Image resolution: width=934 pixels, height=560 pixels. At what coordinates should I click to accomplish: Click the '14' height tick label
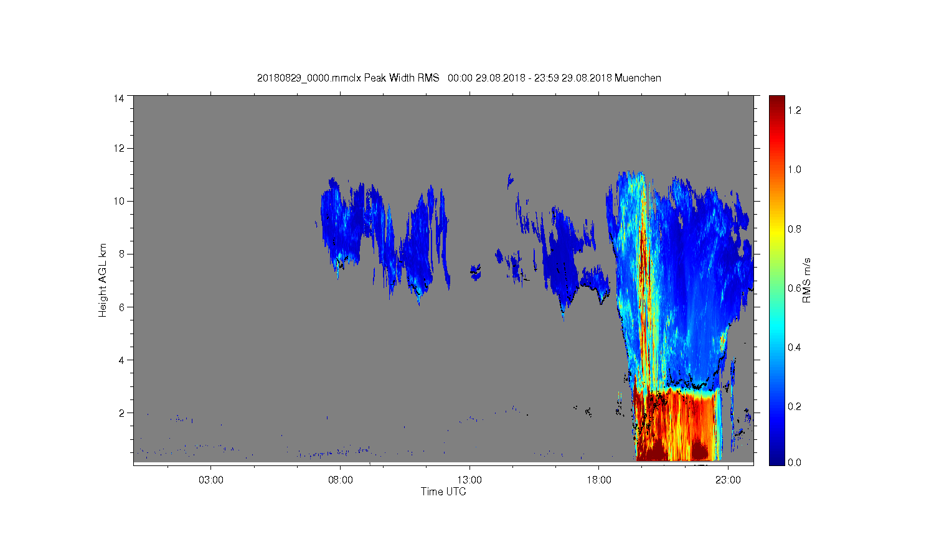[x=119, y=98]
